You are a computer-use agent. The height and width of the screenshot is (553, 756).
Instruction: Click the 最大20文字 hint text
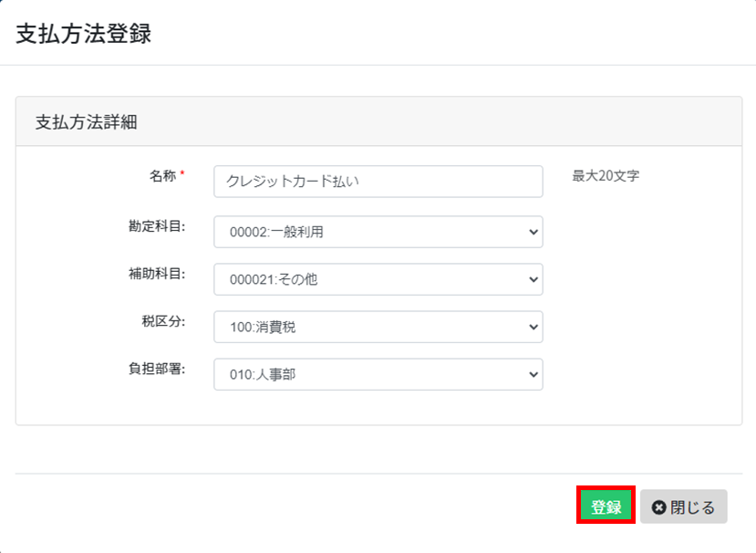pos(606,175)
